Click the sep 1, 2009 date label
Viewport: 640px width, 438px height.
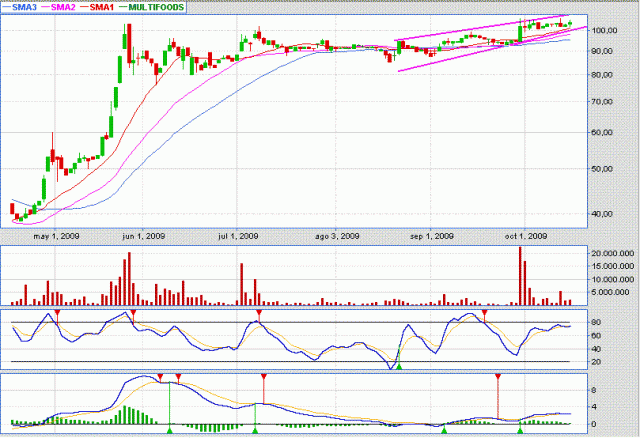pos(432,236)
